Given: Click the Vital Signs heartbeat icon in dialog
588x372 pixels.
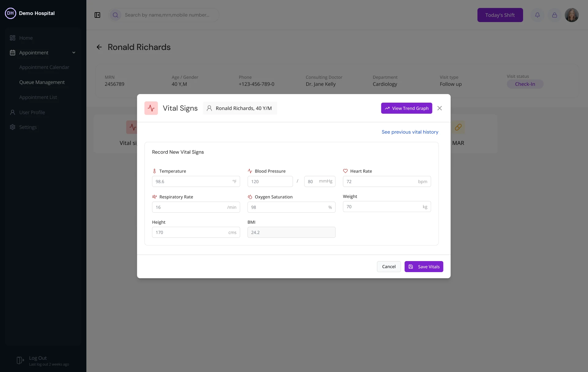Looking at the screenshot, I should coord(151,108).
